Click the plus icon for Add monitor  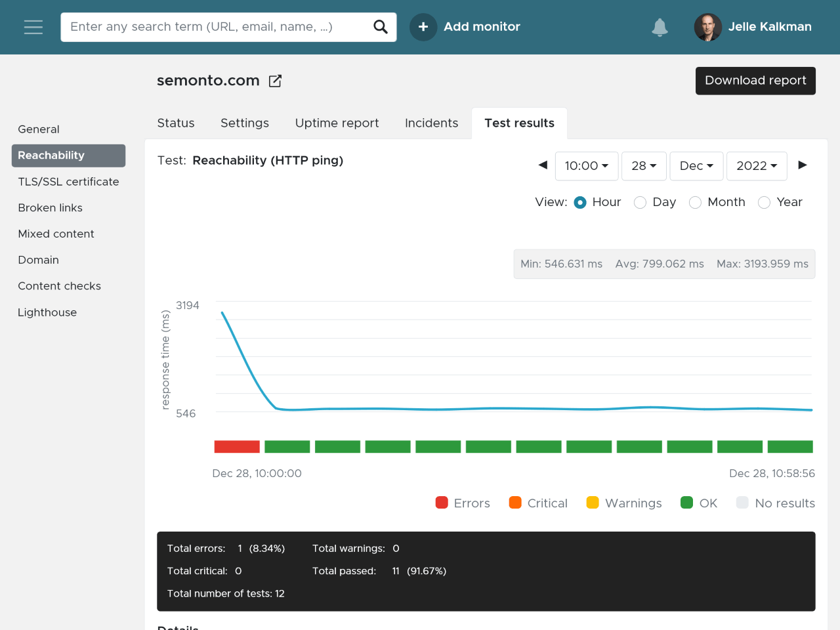(x=423, y=27)
